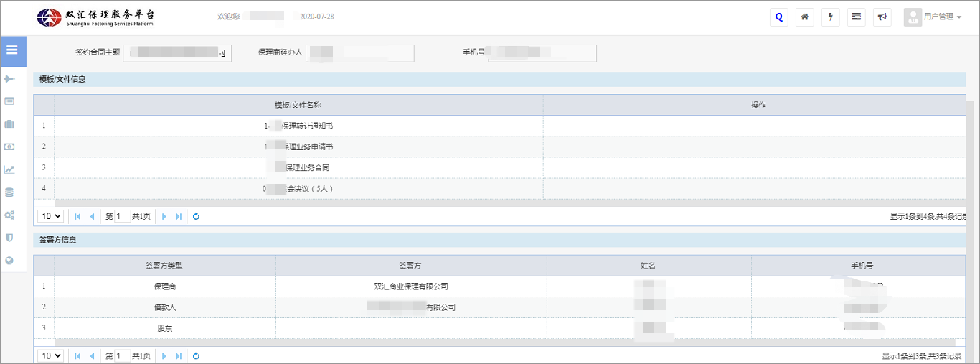Image resolution: width=980 pixels, height=364 pixels.
Task: Click the 保理商经办人 input field
Action: pos(360,53)
